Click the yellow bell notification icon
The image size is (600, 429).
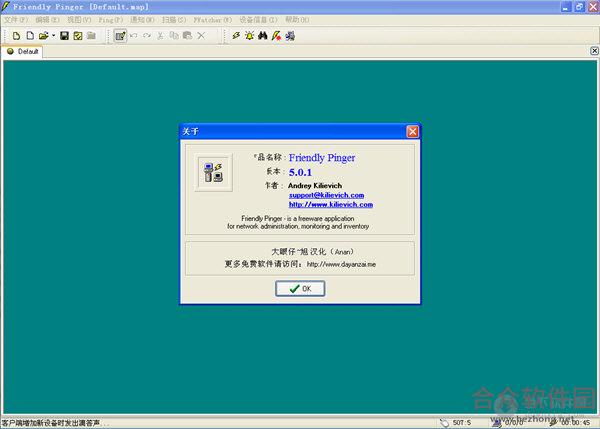[249, 36]
